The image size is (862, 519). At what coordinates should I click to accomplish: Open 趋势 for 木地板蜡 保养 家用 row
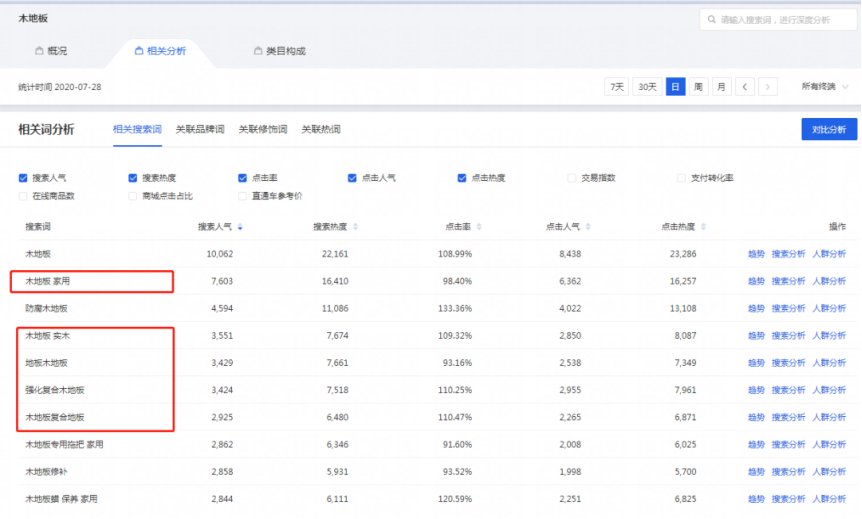pos(756,499)
